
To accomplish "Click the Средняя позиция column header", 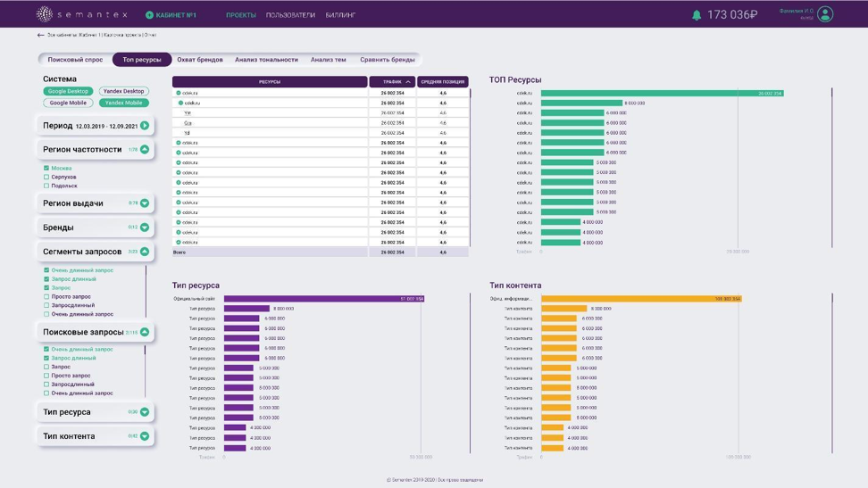I will (x=442, y=82).
